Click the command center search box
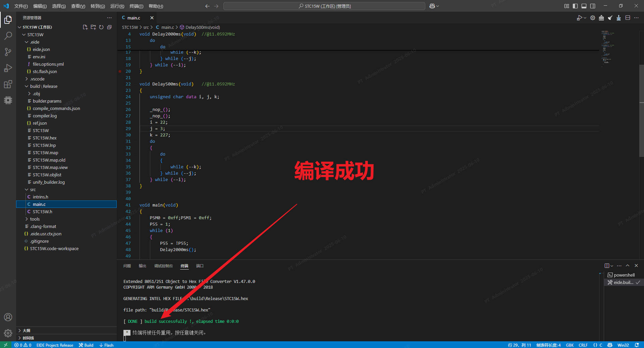This screenshot has height=348, width=644. tap(324, 6)
